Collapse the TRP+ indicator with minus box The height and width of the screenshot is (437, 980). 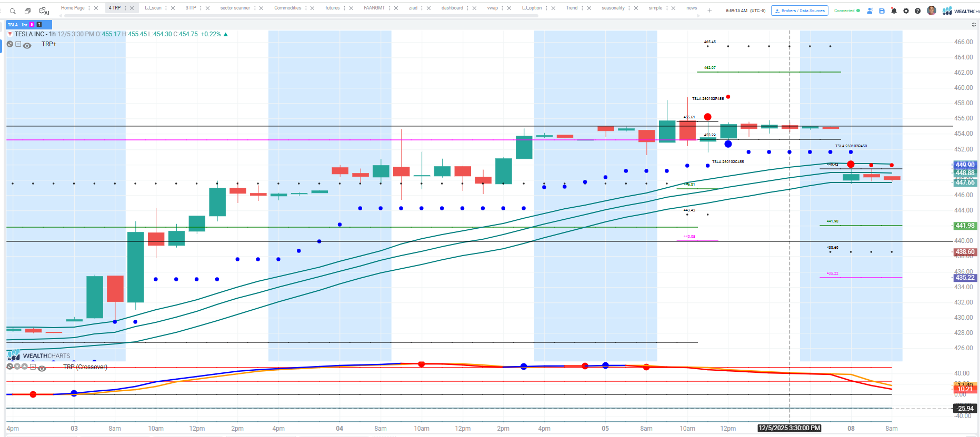click(18, 44)
